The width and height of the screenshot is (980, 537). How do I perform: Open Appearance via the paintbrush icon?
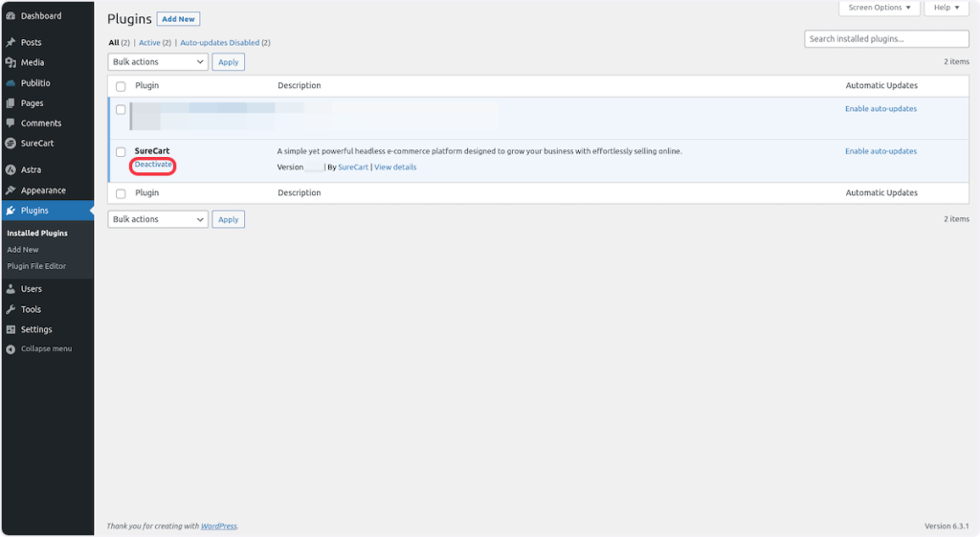[x=11, y=190]
